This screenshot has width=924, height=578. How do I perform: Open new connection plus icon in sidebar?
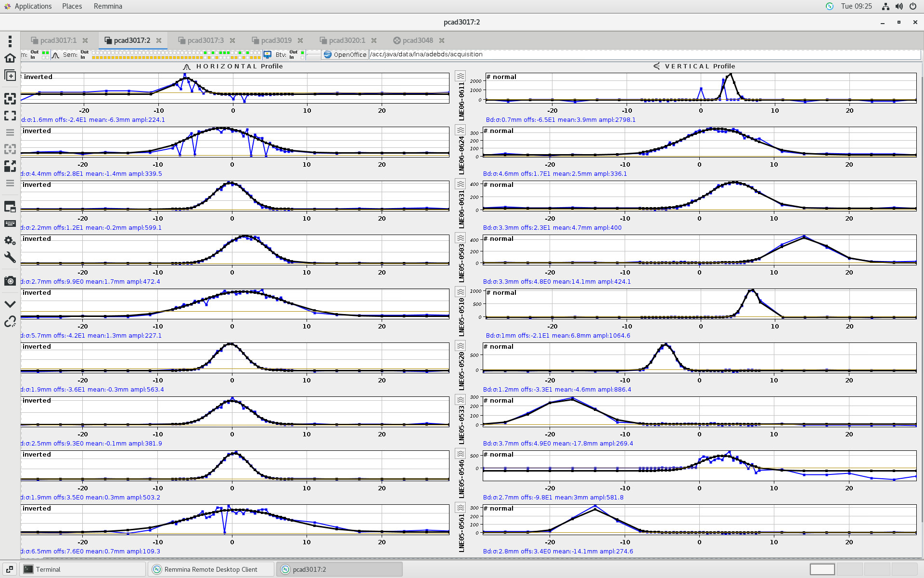[x=10, y=76]
